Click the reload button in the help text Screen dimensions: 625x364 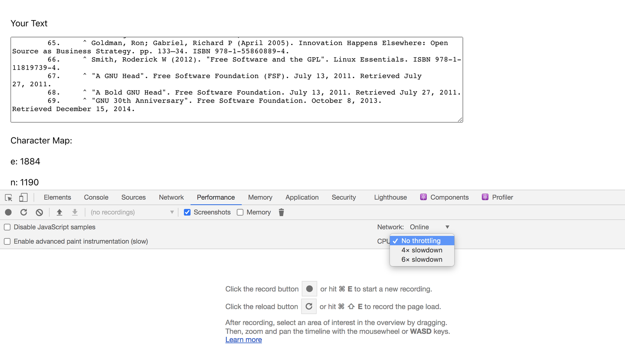click(309, 306)
